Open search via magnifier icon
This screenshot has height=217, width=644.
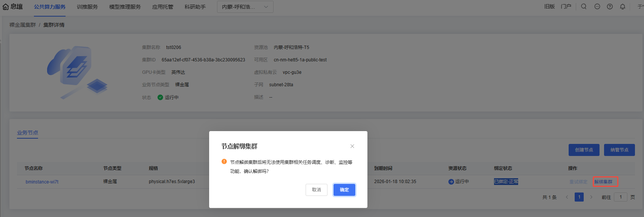coord(584,6)
